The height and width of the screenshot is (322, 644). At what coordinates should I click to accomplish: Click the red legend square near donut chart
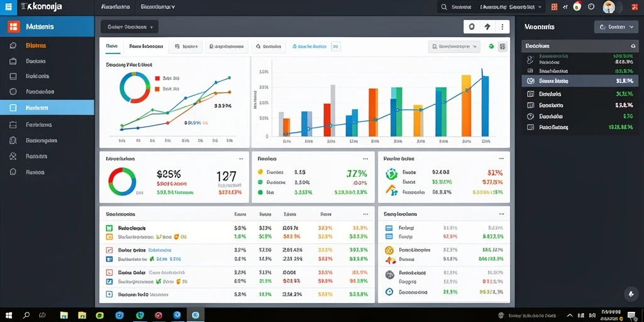tap(157, 77)
